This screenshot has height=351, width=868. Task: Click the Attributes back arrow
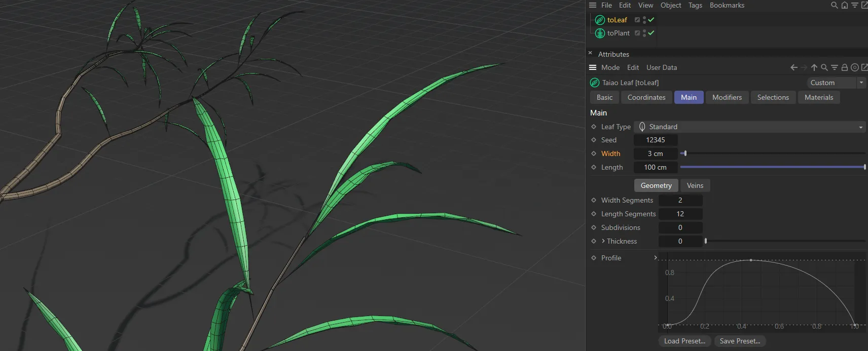coord(794,67)
